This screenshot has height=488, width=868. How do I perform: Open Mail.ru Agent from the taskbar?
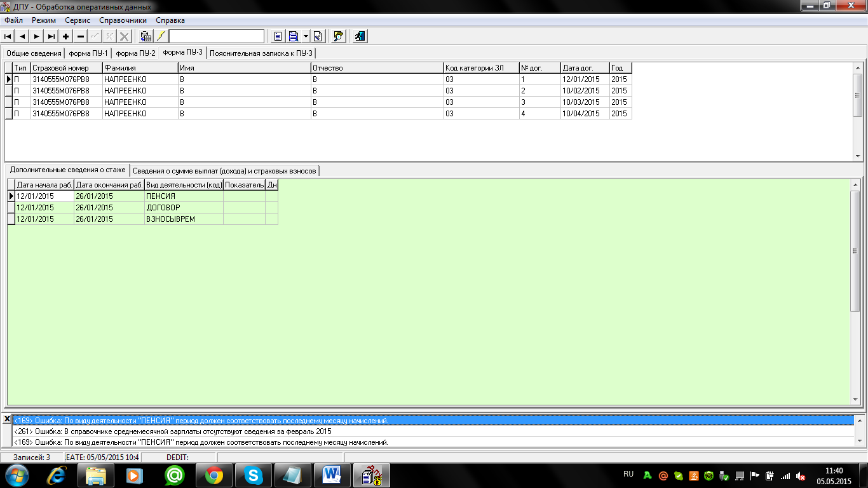point(175,475)
